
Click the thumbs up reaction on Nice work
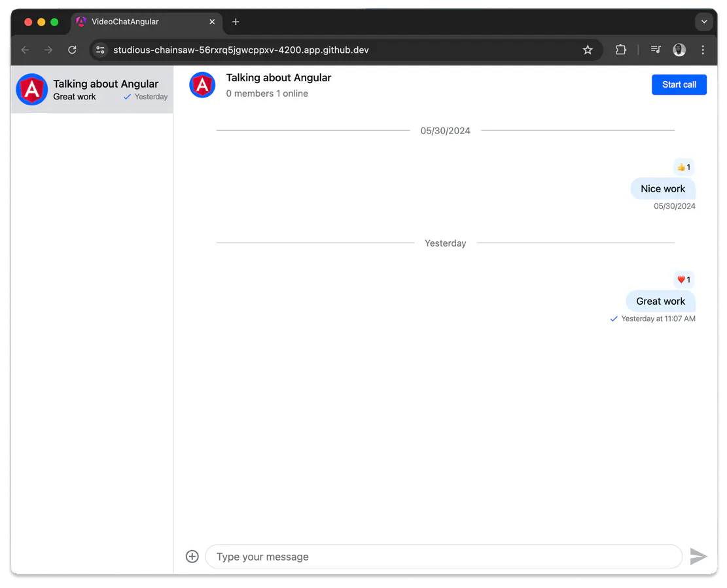[x=683, y=167]
